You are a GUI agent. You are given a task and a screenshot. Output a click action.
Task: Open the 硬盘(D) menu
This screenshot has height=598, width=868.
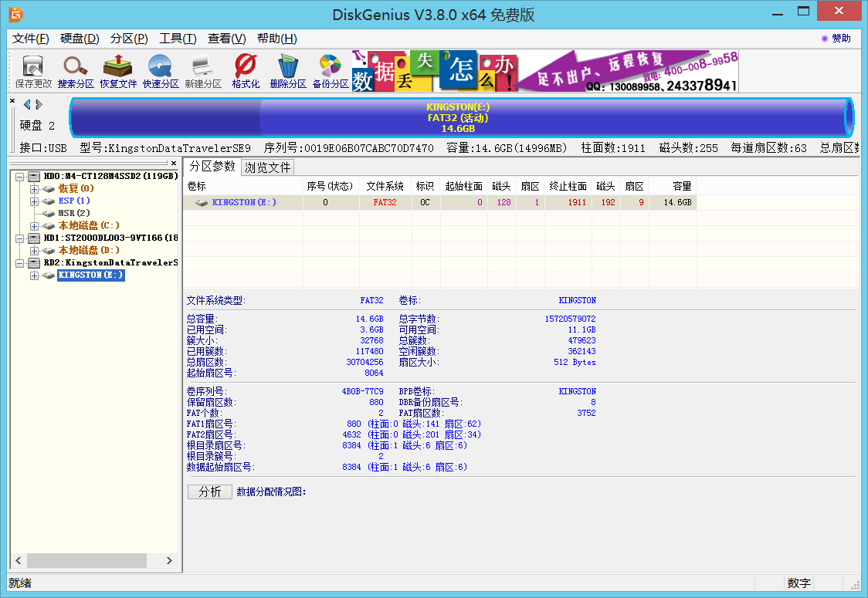coord(80,39)
